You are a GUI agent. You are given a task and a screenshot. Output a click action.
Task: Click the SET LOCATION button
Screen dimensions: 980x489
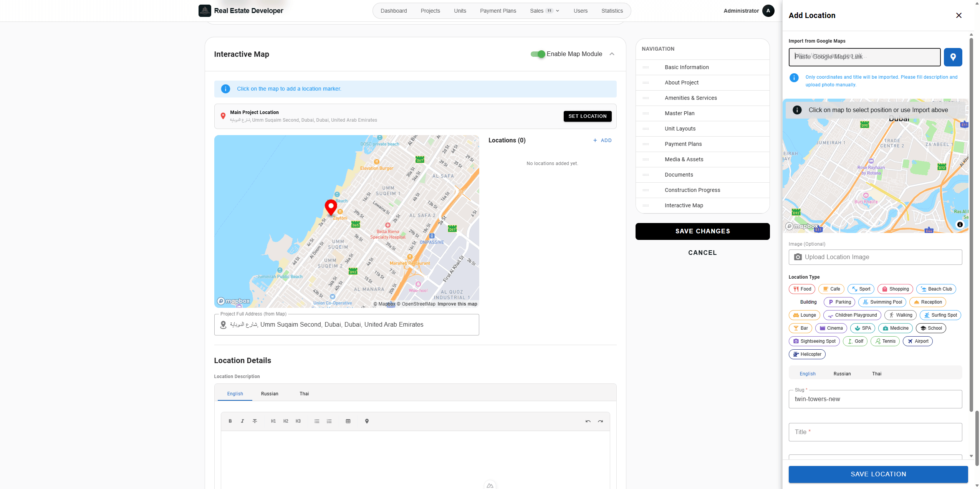pos(587,116)
